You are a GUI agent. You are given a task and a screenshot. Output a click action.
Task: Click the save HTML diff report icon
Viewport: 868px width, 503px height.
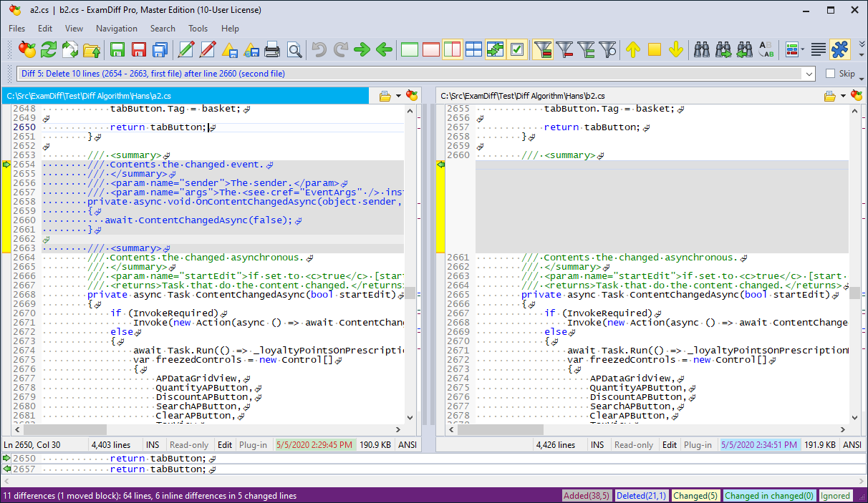point(251,49)
